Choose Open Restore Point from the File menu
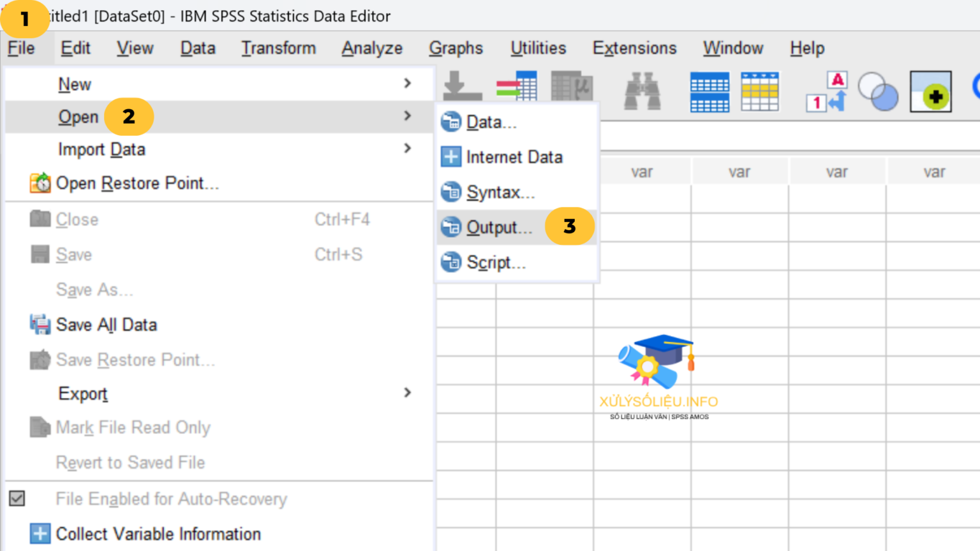 [219, 183]
